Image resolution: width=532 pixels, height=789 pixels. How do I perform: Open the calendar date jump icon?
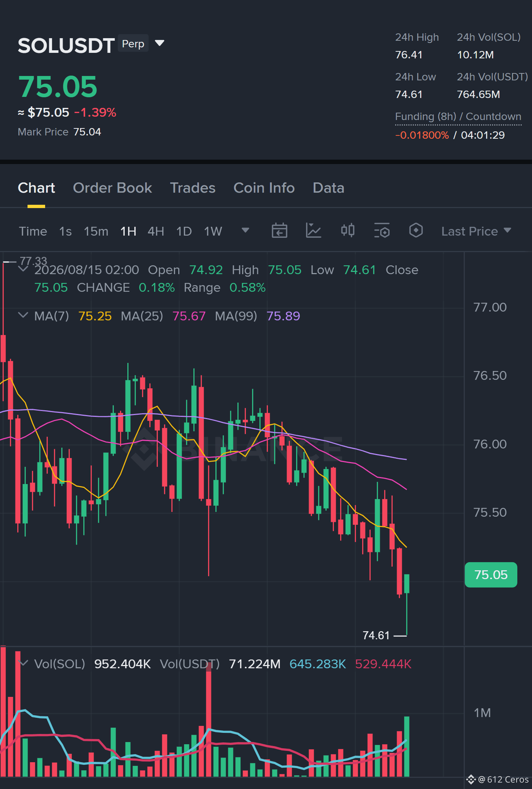pos(279,231)
